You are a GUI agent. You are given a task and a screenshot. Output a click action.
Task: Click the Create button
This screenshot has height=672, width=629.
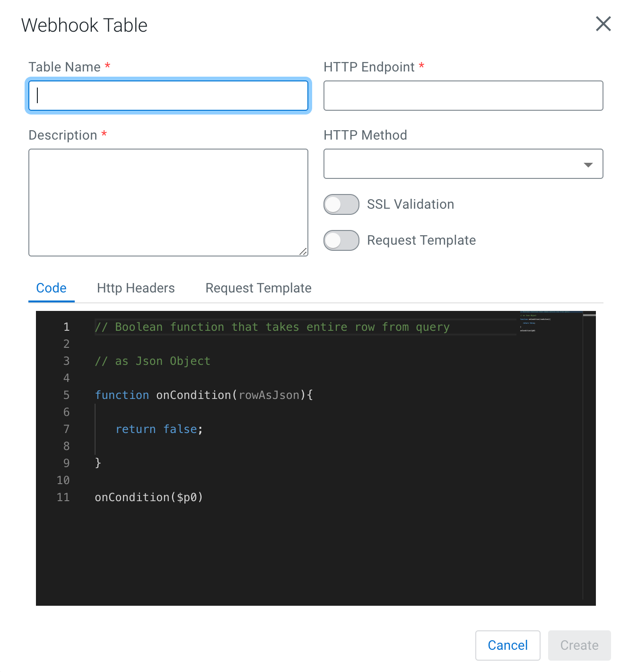click(x=579, y=645)
